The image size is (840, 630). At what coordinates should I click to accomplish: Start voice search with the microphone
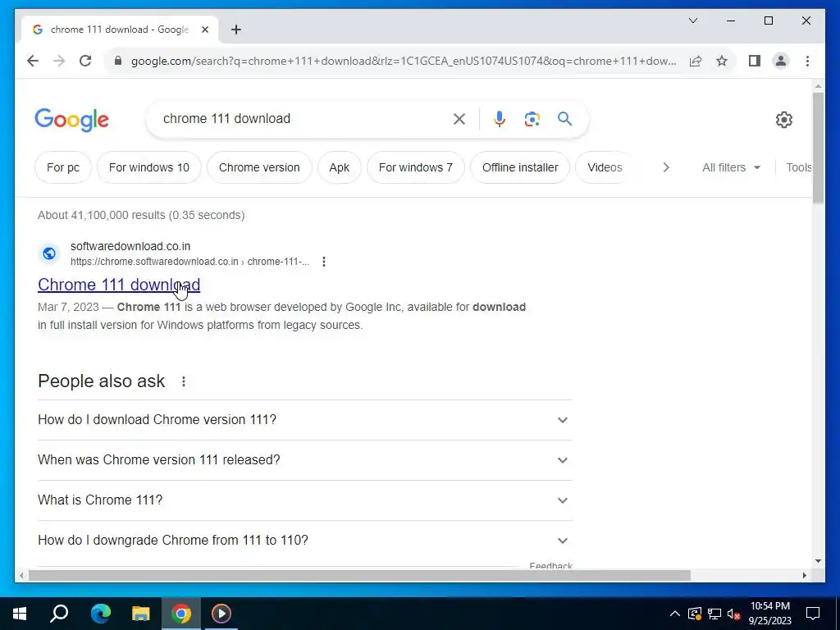[x=500, y=119]
